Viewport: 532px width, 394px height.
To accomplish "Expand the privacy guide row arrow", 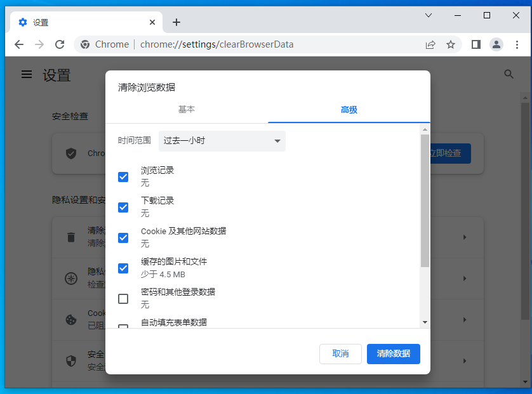I will 465,279.
